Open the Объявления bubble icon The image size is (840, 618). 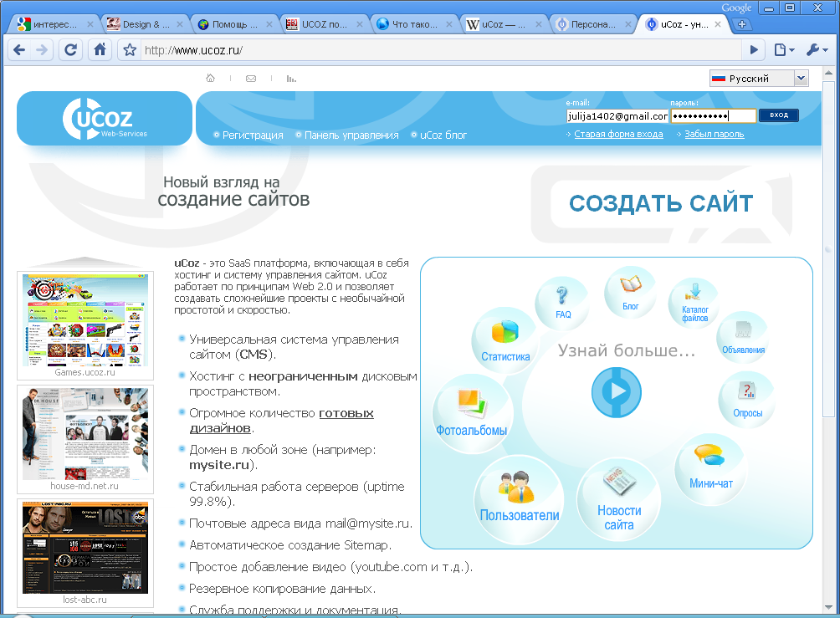point(743,337)
